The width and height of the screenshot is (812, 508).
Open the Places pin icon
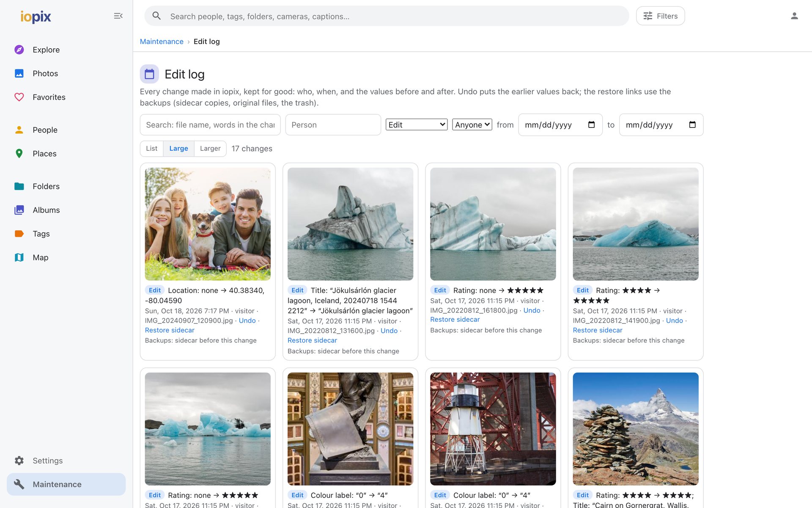[19, 153]
